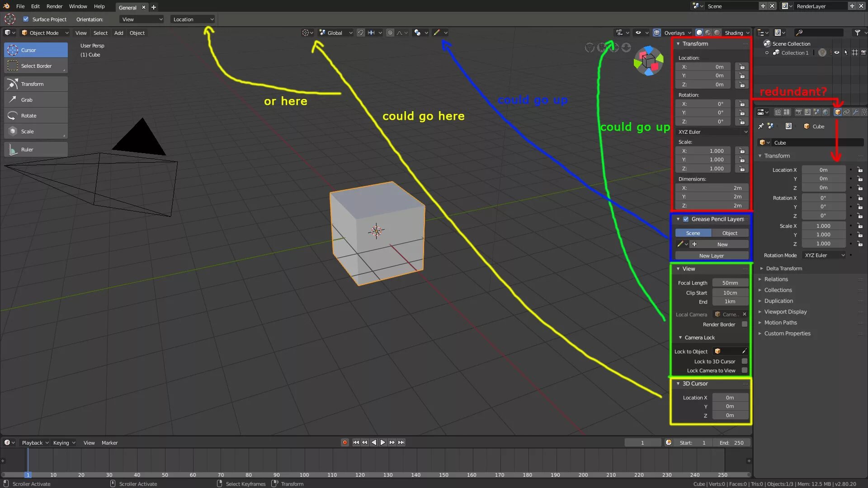868x488 pixels.
Task: Click the Focal Length 50mm slider field
Action: point(730,283)
